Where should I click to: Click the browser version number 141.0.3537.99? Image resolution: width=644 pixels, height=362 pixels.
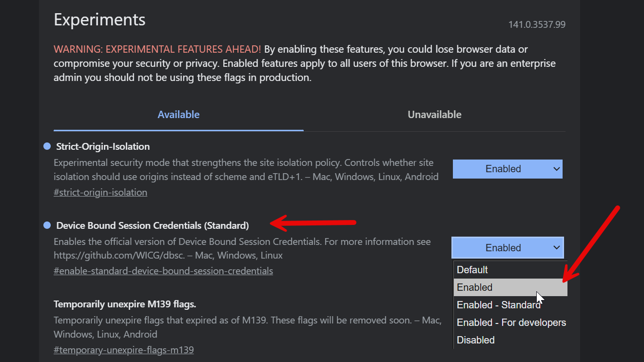(537, 24)
